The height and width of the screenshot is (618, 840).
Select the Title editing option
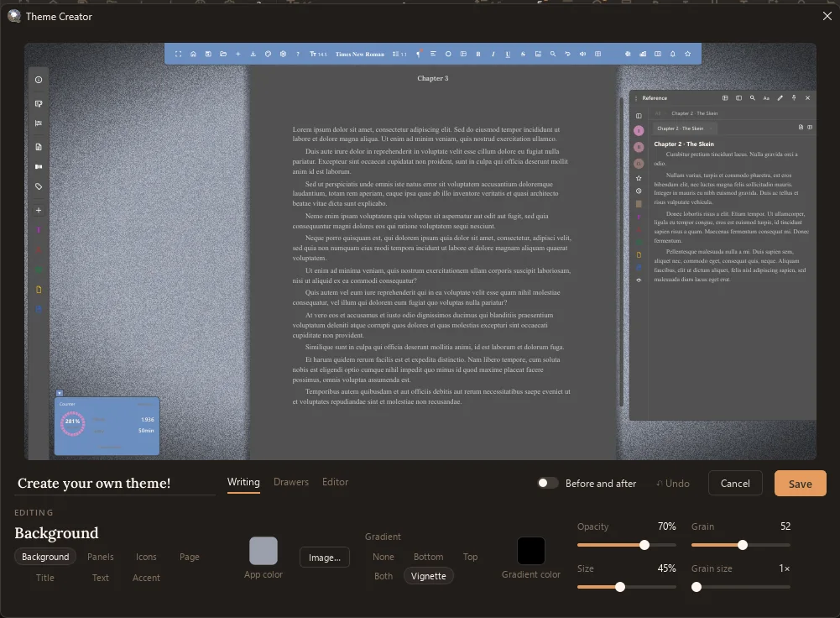pyautogui.click(x=45, y=578)
